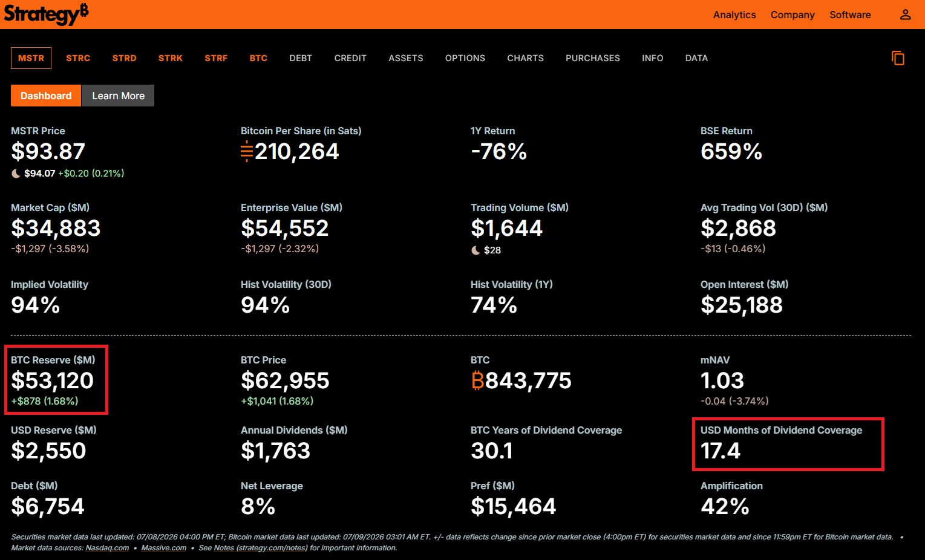The height and width of the screenshot is (560, 925).
Task: Open the Software menu in header
Action: point(850,15)
